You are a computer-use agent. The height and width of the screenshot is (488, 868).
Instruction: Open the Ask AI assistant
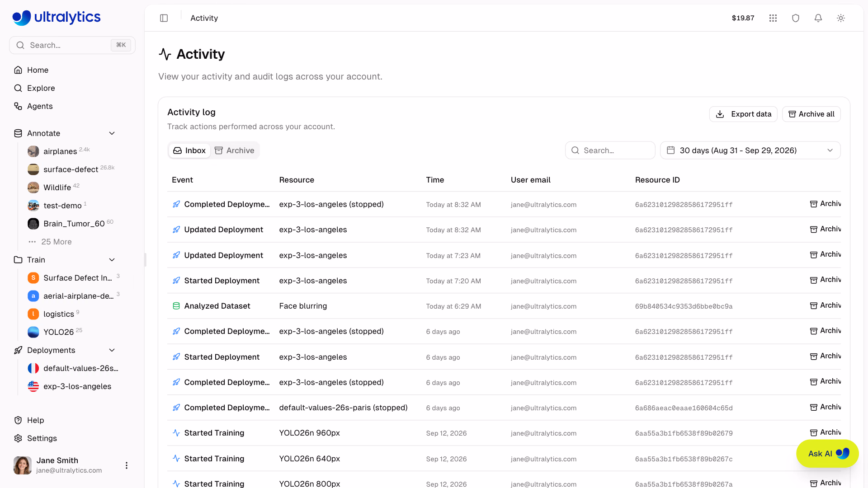[827, 454]
